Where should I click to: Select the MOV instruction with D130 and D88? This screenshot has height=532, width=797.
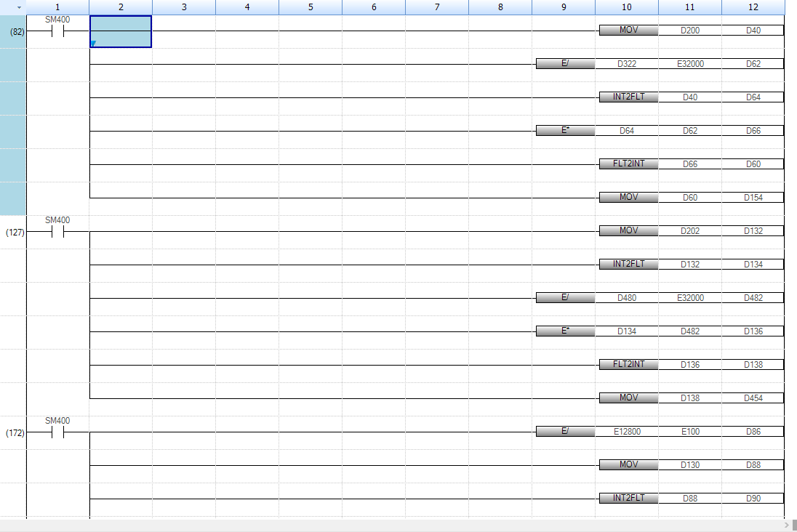[628, 465]
